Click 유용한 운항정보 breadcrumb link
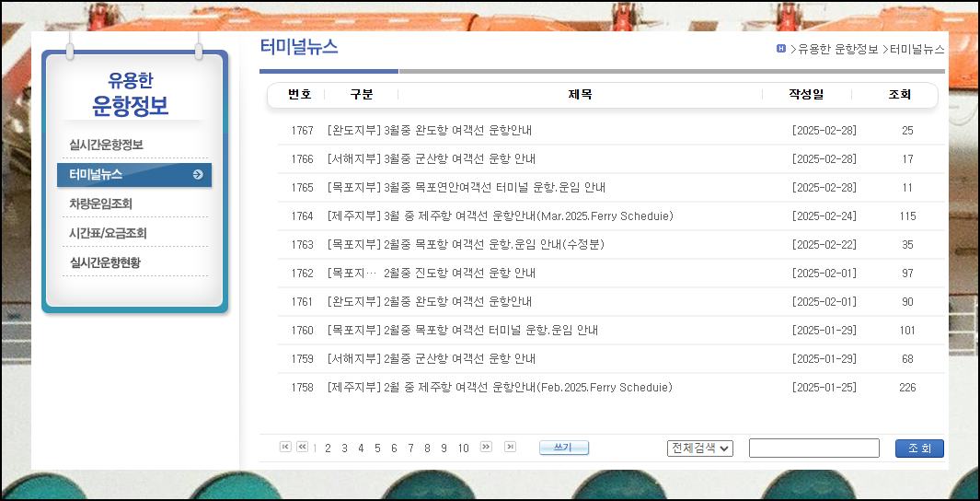This screenshot has width=980, height=501. 838,49
